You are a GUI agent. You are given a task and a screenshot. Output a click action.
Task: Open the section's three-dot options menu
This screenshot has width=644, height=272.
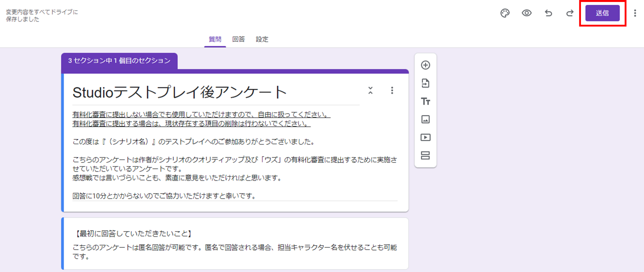click(x=392, y=91)
